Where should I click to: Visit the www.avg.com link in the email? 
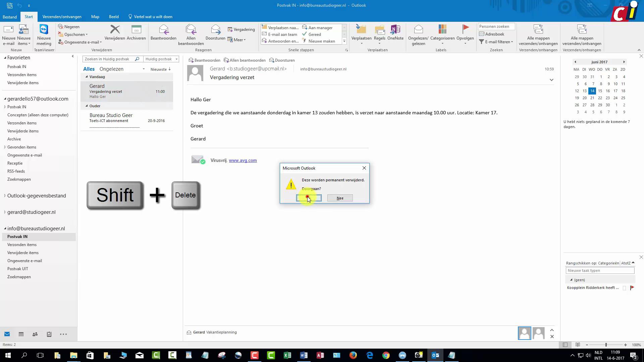243,160
